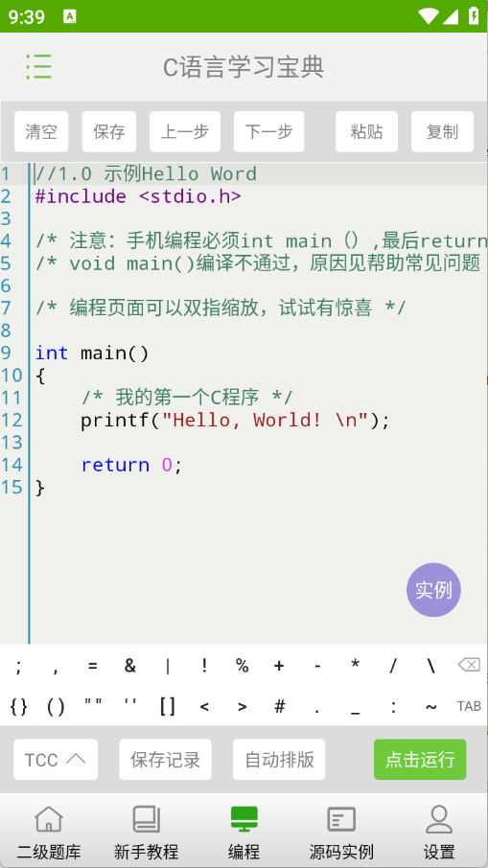Open 保存记录 saved records
This screenshot has width=488, height=868.
[x=165, y=760]
